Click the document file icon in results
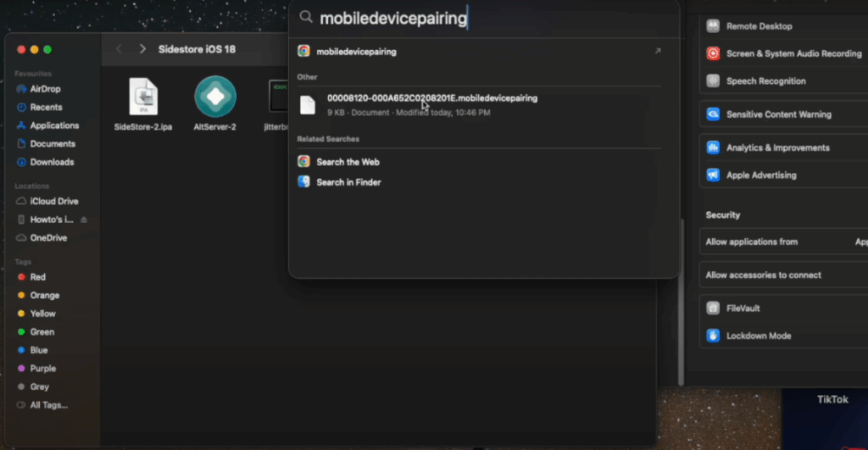Image resolution: width=868 pixels, height=450 pixels. click(308, 105)
